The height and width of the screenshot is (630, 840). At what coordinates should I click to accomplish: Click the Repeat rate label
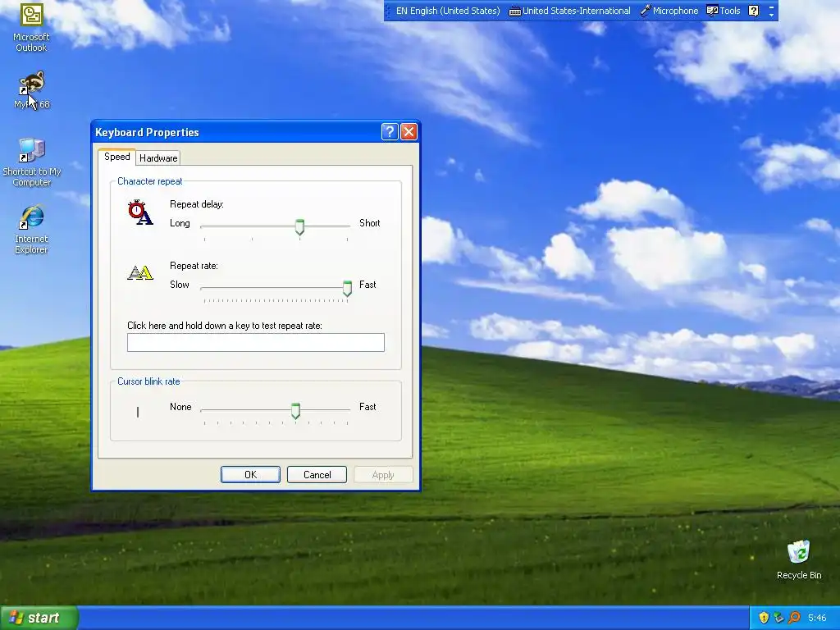(x=194, y=266)
